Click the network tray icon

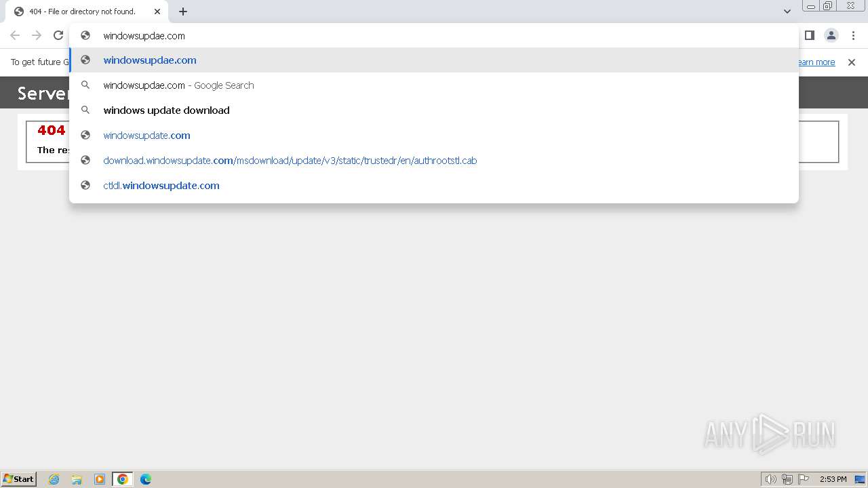pos(787,479)
